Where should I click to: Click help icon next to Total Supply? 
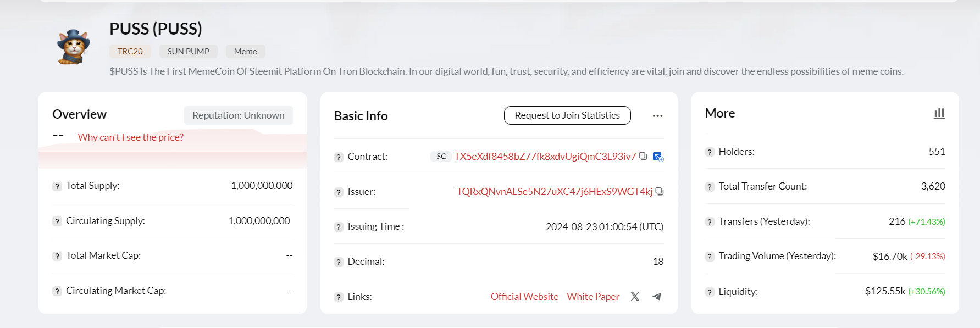point(57,186)
